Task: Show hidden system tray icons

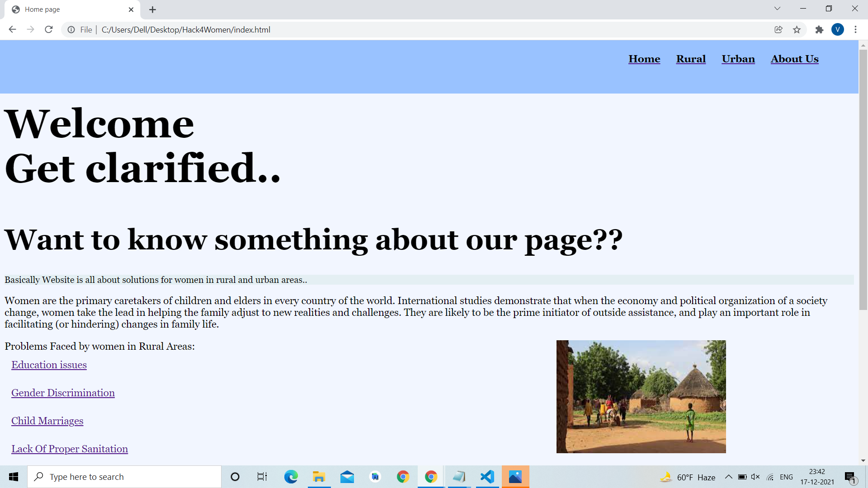Action: pyautogui.click(x=728, y=477)
